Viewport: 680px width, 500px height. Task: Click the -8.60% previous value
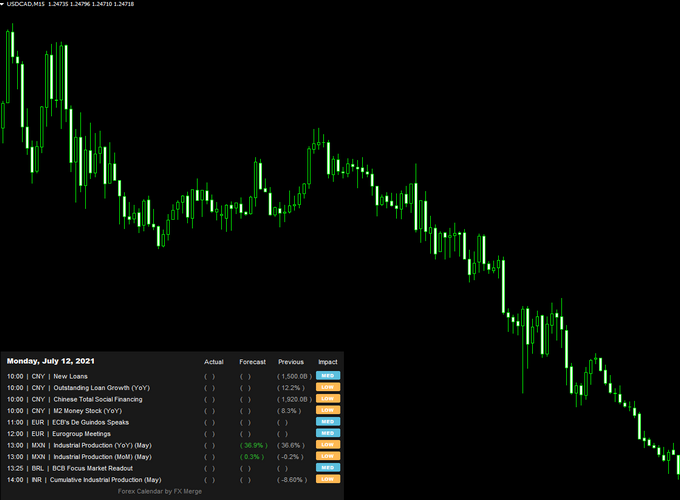pos(292,480)
